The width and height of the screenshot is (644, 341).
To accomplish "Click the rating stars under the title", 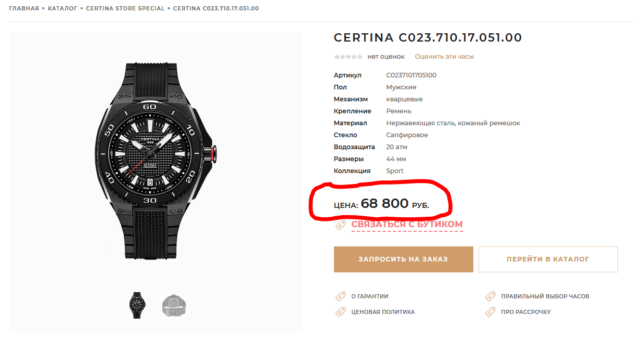I will point(348,57).
